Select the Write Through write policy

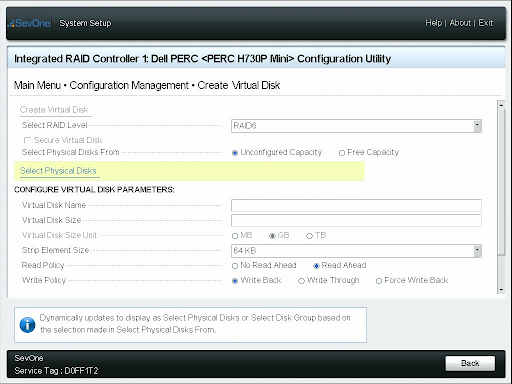tap(301, 281)
